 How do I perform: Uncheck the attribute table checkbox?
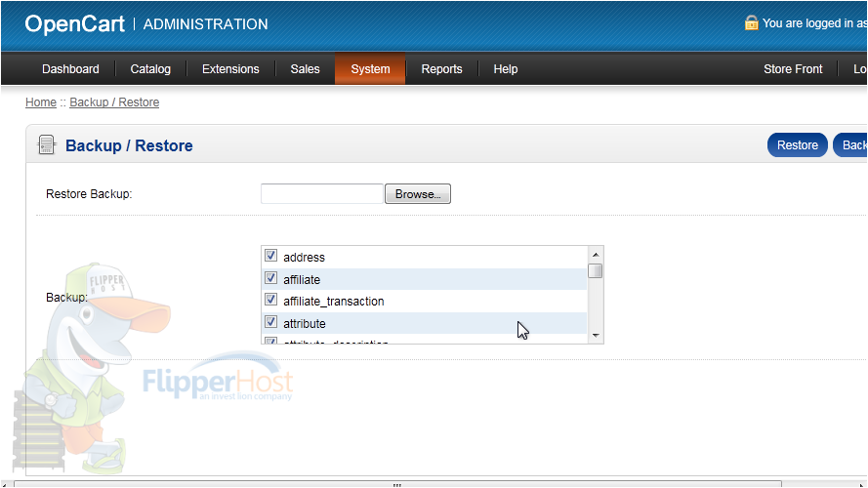click(270, 321)
